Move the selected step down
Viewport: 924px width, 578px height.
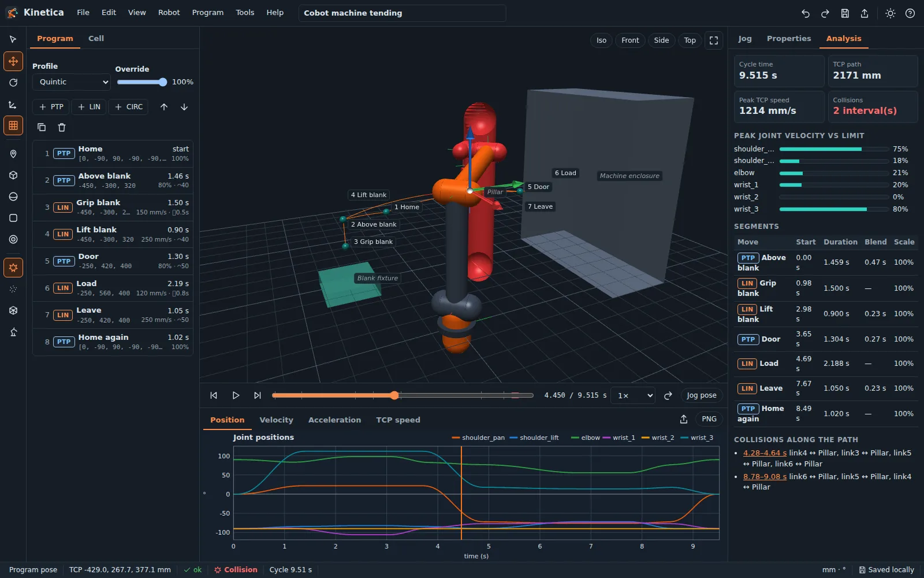[184, 107]
